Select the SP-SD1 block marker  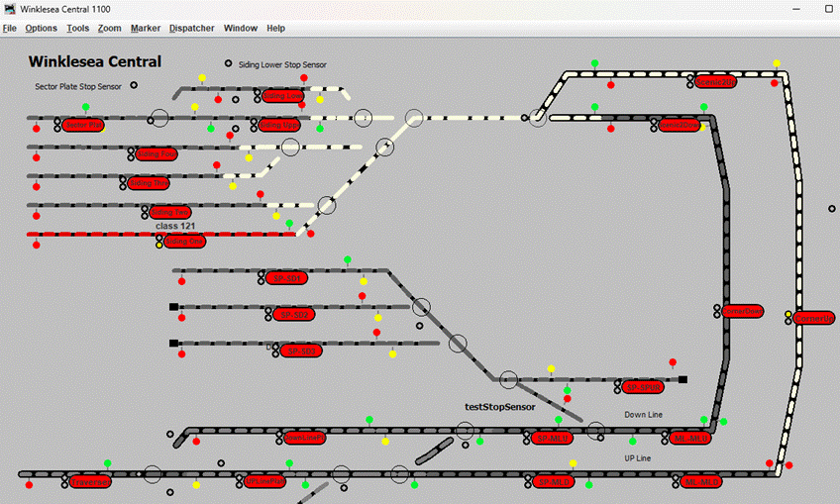pos(287,278)
